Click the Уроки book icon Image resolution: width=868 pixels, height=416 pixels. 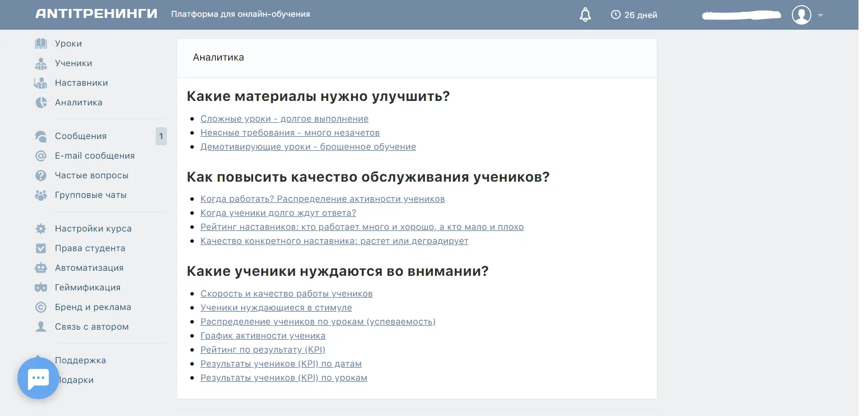[x=41, y=44]
